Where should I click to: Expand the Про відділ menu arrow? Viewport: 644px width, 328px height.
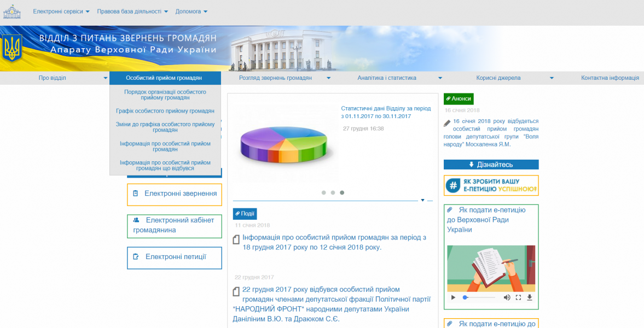106,78
